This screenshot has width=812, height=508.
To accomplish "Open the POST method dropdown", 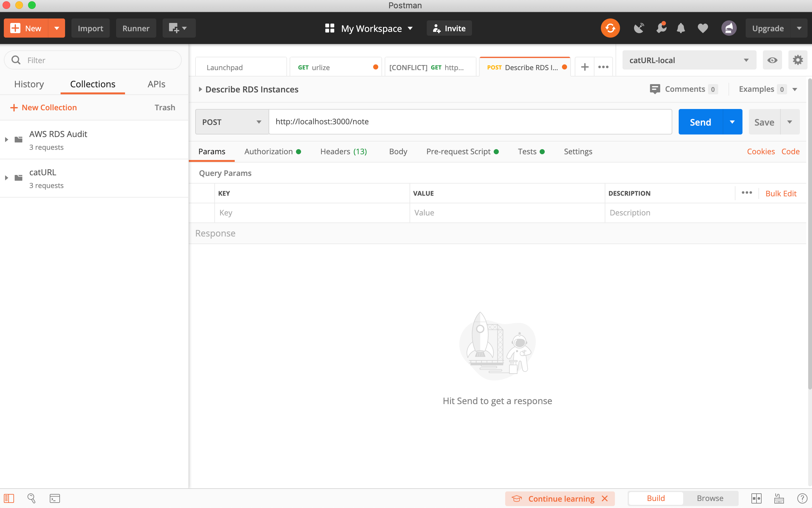I will (232, 122).
